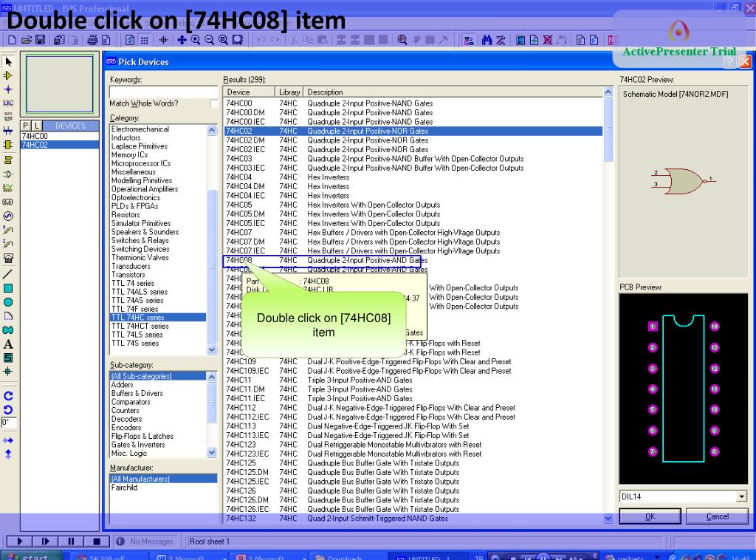Select the Selection Mode arrow tool
This screenshot has width=756, height=560.
8,62
